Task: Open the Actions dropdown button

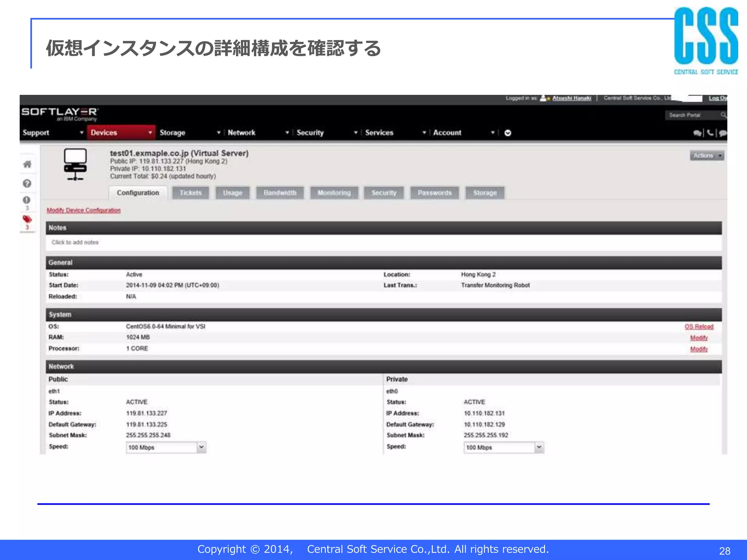Action: (x=707, y=156)
